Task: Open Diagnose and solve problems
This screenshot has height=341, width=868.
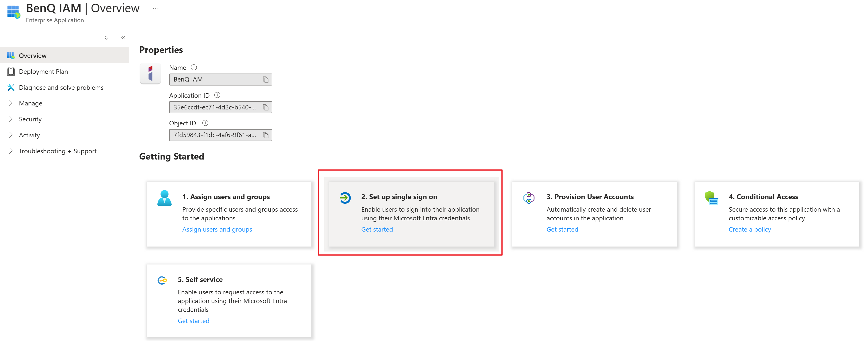Action: (x=61, y=87)
